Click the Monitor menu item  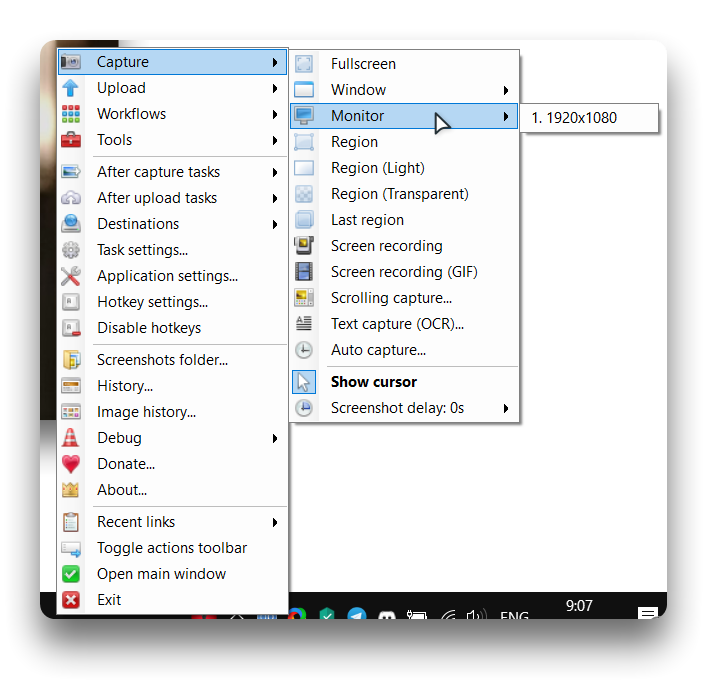point(404,116)
